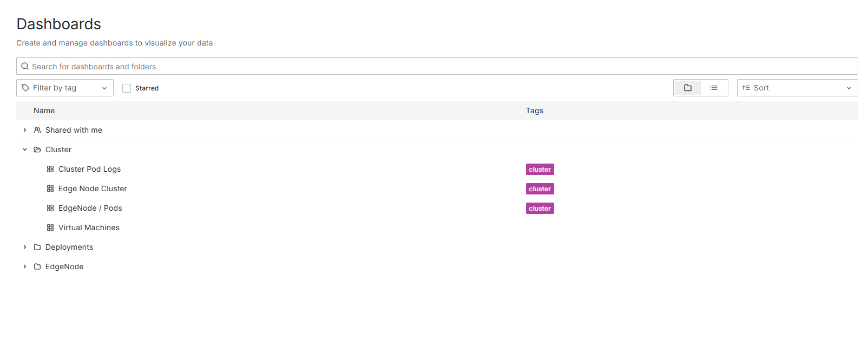Viewport: 868px width, 338px height.
Task: Enable the Starred checkbox filter
Action: pos(127,88)
